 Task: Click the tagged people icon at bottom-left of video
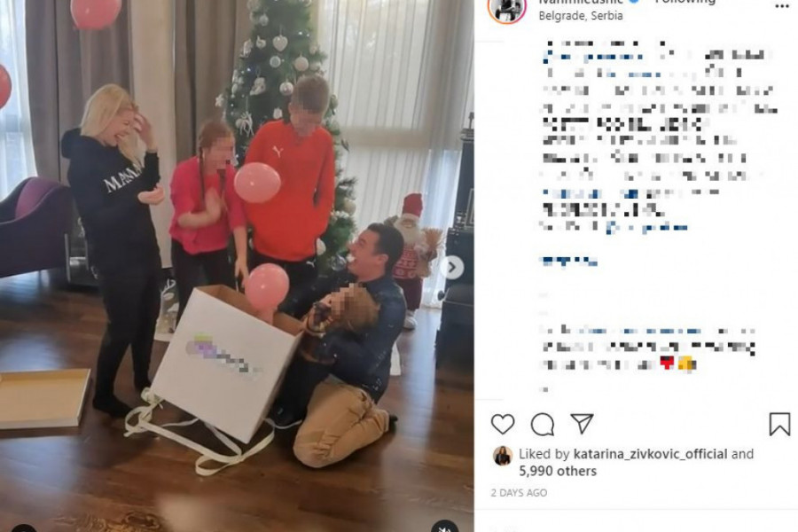23,528
